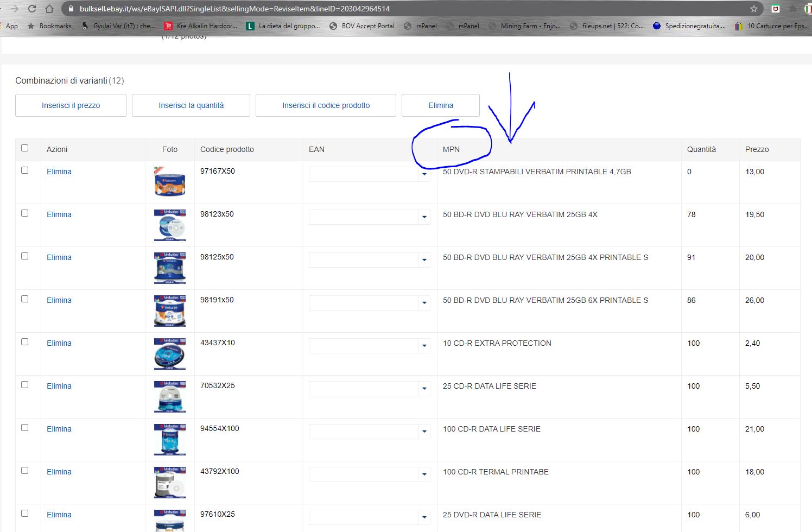
Task: Open the Pocket extension icon
Action: (x=776, y=9)
